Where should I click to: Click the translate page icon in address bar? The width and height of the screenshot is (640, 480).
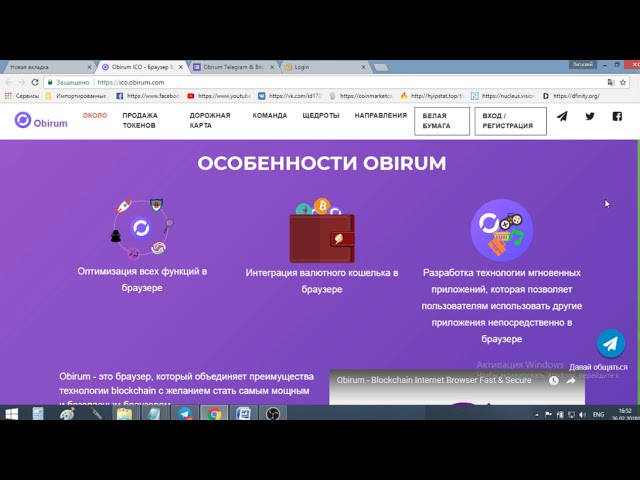click(x=611, y=82)
